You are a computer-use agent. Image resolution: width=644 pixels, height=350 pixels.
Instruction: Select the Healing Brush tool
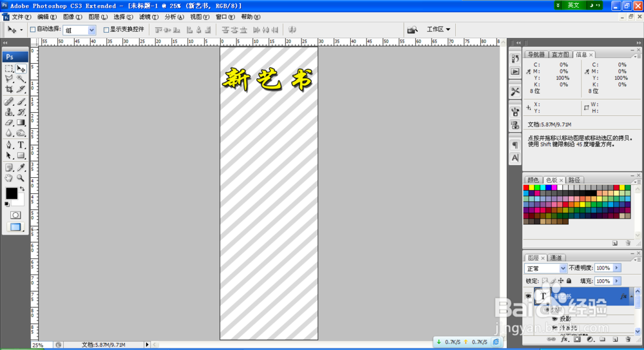coord(9,102)
